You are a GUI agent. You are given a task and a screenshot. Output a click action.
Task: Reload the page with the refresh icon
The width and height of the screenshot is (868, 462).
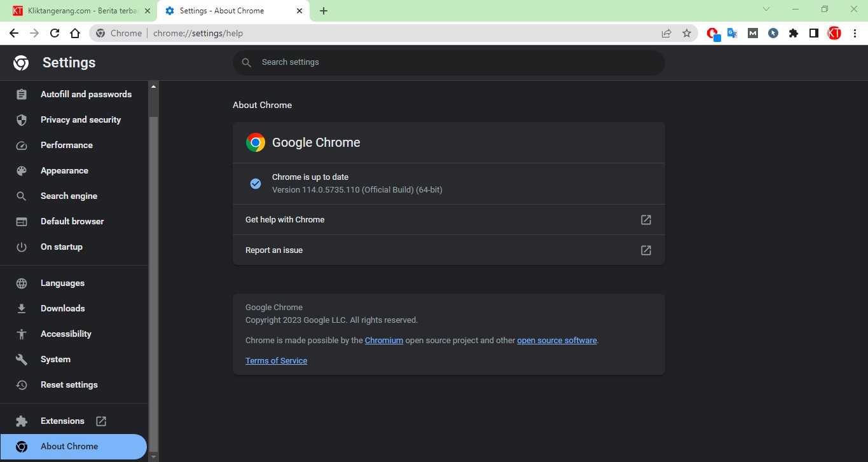[55, 33]
